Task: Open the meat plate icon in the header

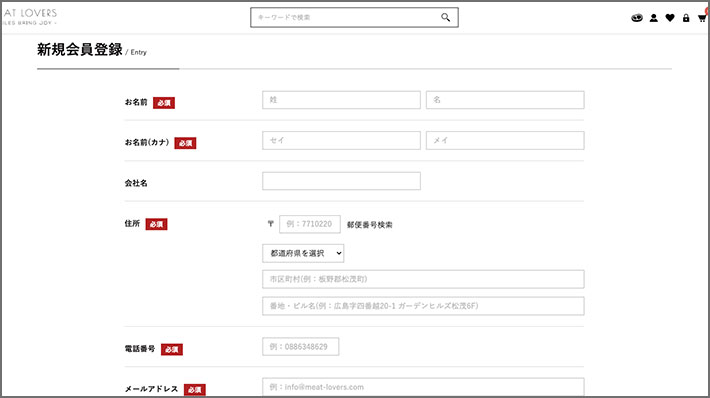Action: [x=637, y=18]
